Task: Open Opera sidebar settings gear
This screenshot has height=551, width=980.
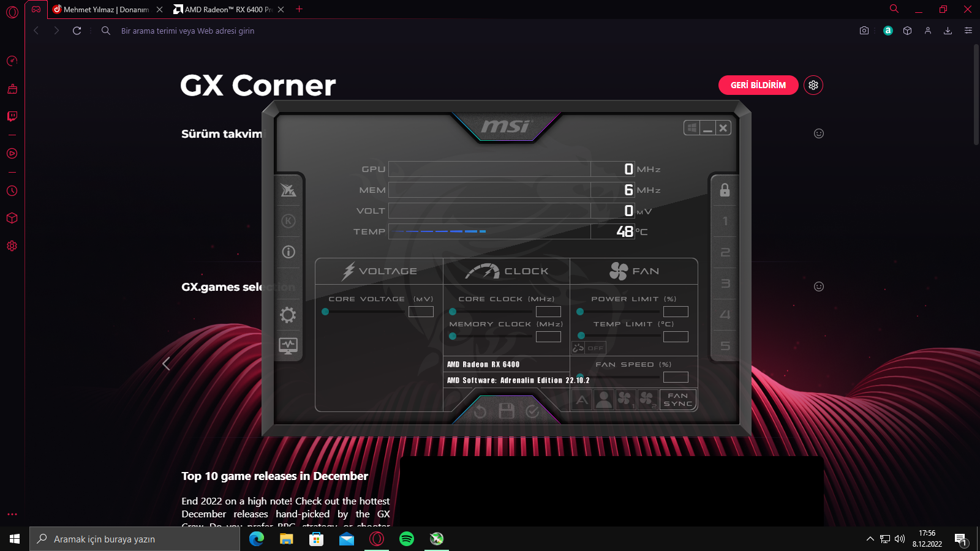Action: (12, 246)
